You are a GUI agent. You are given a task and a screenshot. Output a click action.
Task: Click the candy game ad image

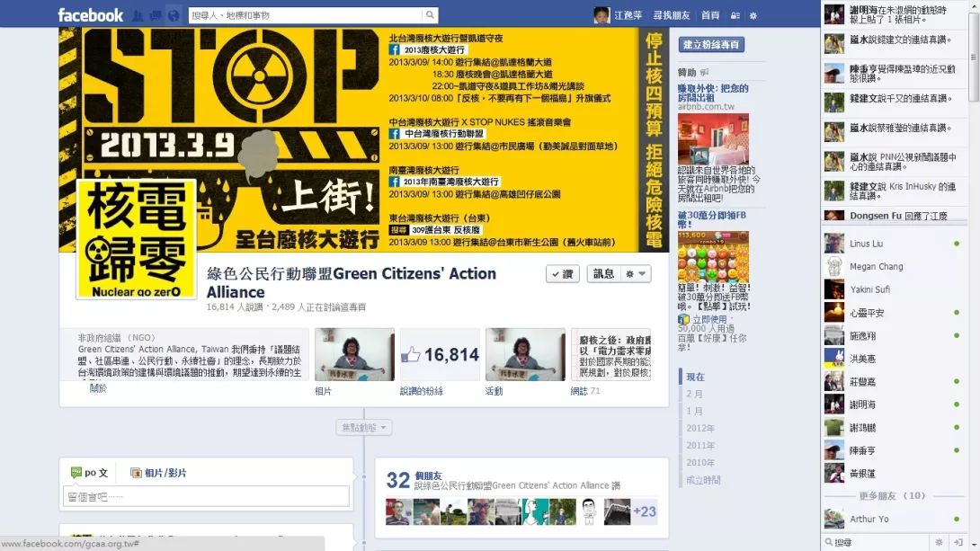click(713, 257)
